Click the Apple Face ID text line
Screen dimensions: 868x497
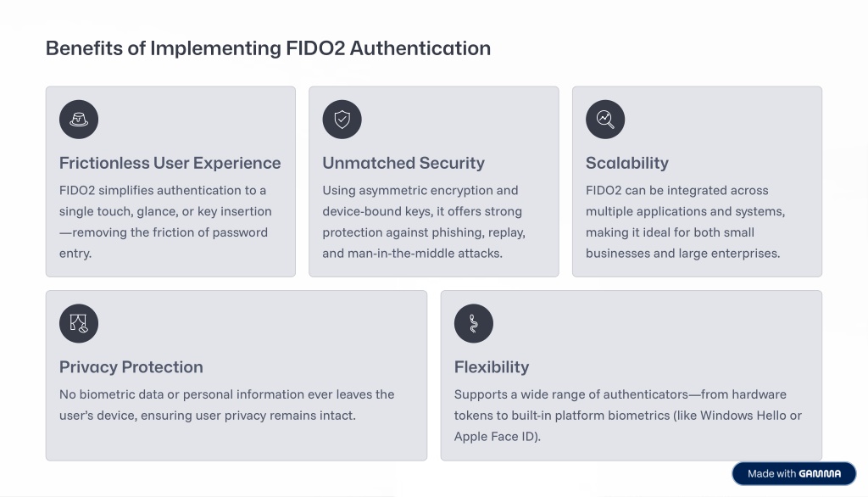pyautogui.click(x=498, y=437)
